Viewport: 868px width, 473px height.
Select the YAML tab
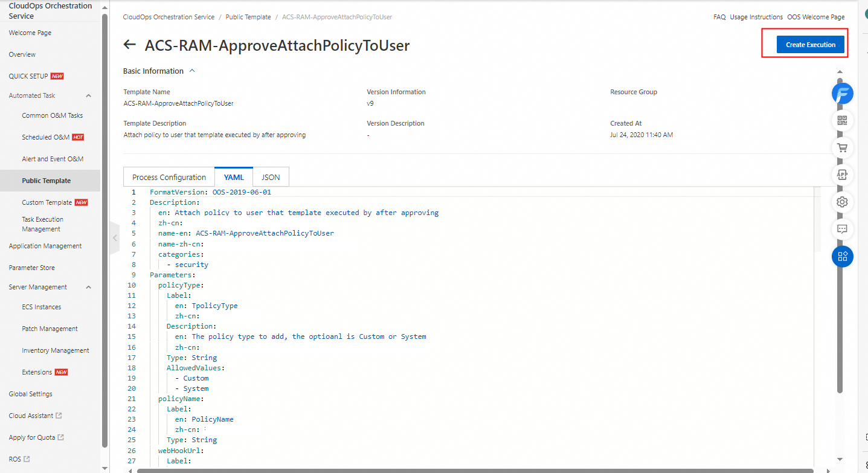pos(234,177)
